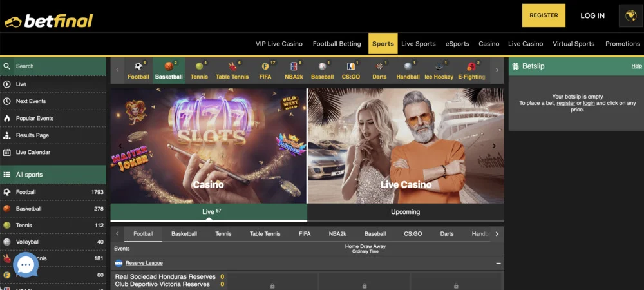
Task: Open Football 1793 in All sports list
Action: click(53, 192)
